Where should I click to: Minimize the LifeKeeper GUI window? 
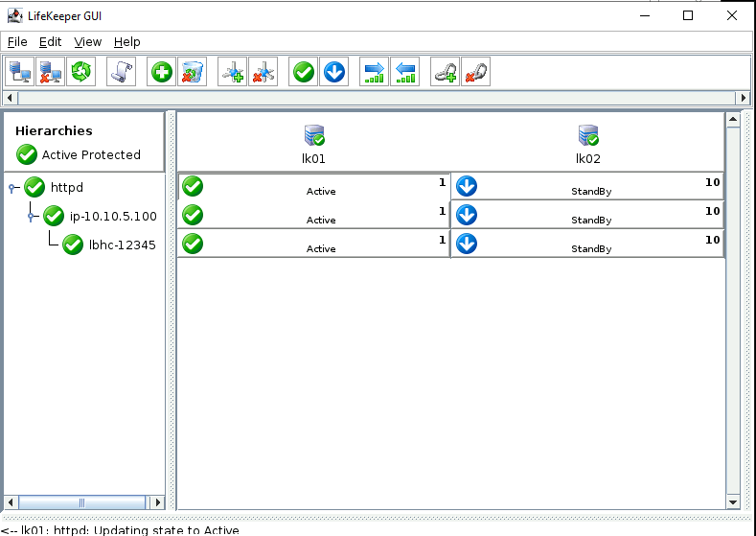coord(645,15)
